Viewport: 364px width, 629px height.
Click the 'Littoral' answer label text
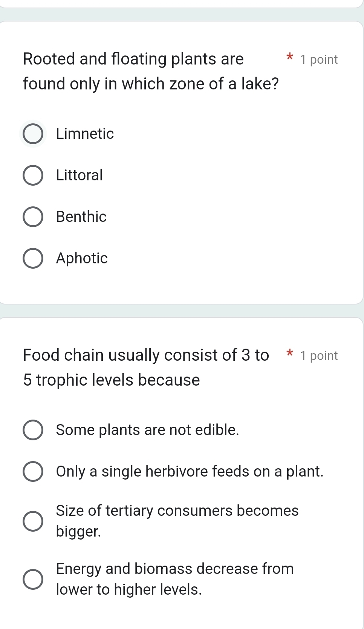[x=79, y=175]
